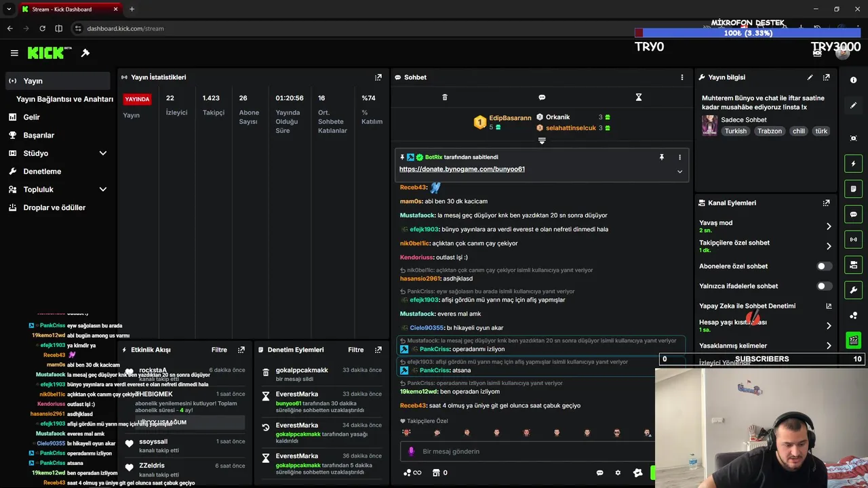The height and width of the screenshot is (488, 868).
Task: Open a new browser tab
Action: [132, 9]
